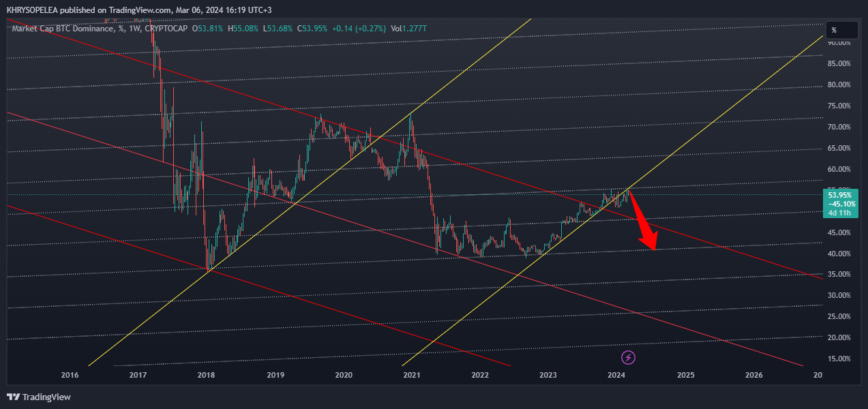Click the 90.00% price axis label
This screenshot has height=409, width=868.
839,42
